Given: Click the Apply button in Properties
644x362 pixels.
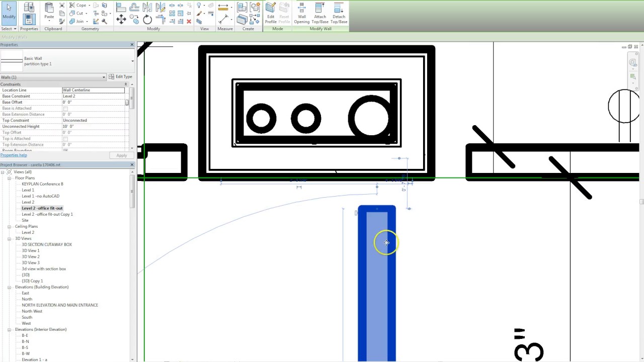Looking at the screenshot, I should coord(121,155).
